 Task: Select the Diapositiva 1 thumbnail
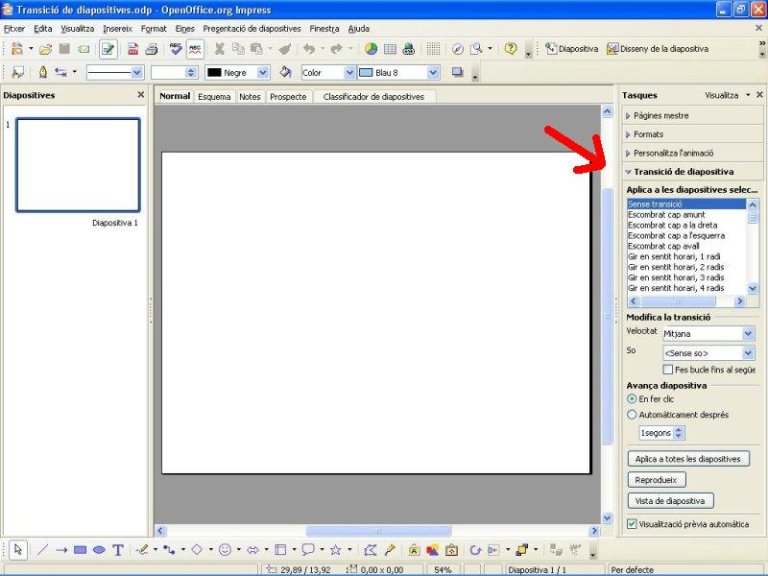[78, 165]
